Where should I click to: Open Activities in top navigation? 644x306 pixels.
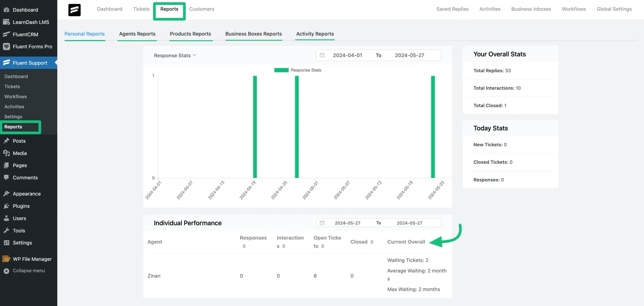pos(490,9)
